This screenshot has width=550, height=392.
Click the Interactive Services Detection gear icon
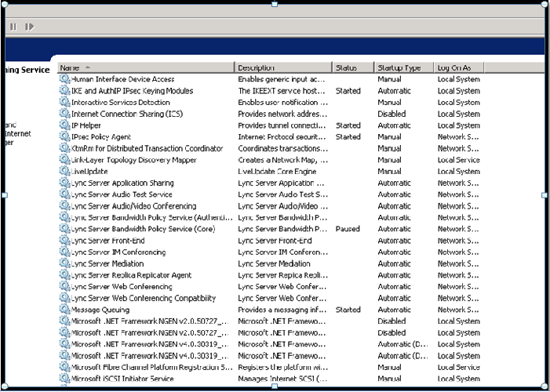click(x=64, y=102)
